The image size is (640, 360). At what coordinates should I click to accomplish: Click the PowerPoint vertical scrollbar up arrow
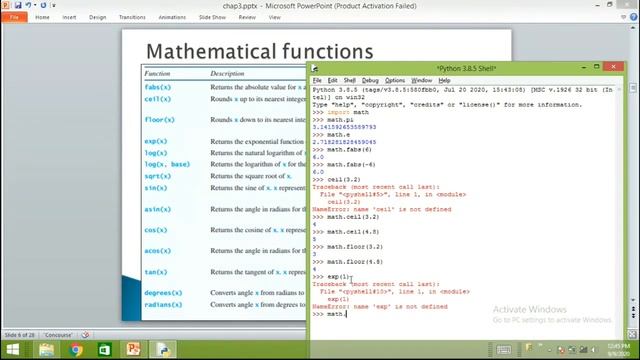[x=633, y=27]
